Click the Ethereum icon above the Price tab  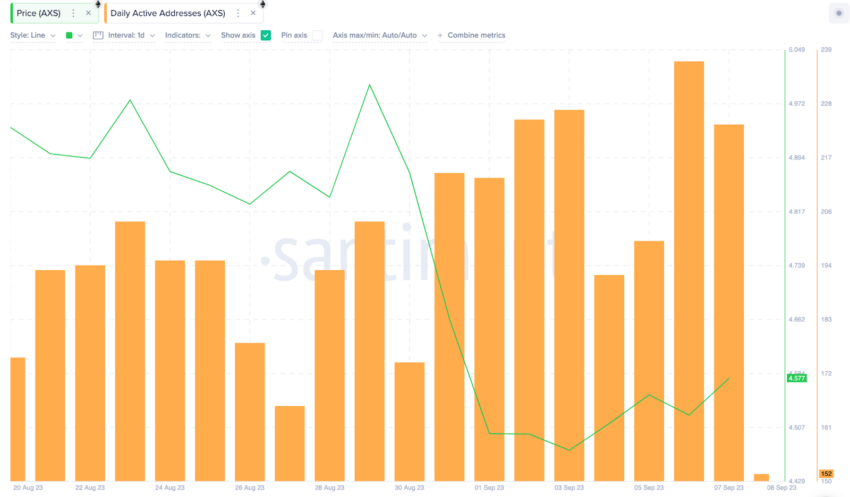click(x=98, y=4)
